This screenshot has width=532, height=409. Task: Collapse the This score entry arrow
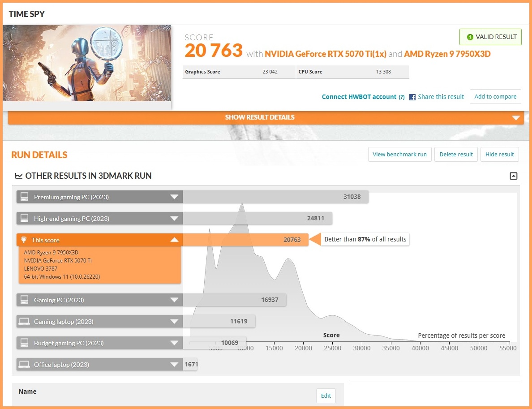(174, 240)
